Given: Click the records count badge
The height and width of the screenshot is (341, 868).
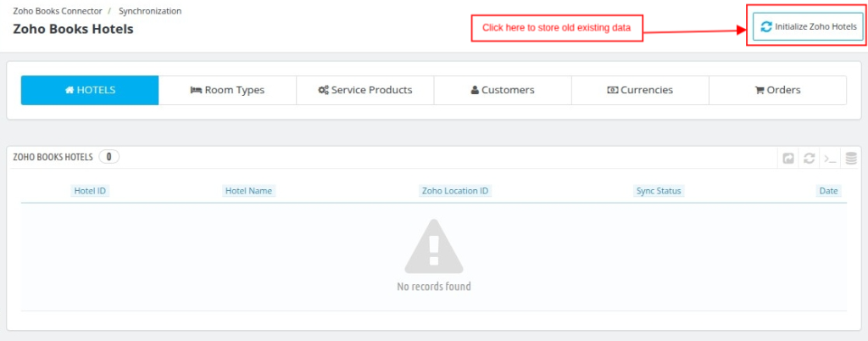Looking at the screenshot, I should tap(109, 157).
